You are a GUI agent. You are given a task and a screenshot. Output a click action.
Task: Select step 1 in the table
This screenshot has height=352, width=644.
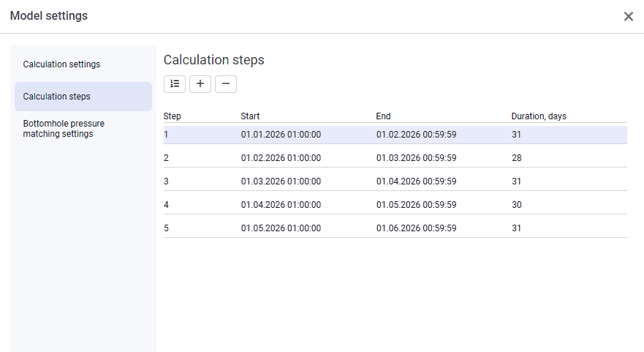click(x=395, y=135)
